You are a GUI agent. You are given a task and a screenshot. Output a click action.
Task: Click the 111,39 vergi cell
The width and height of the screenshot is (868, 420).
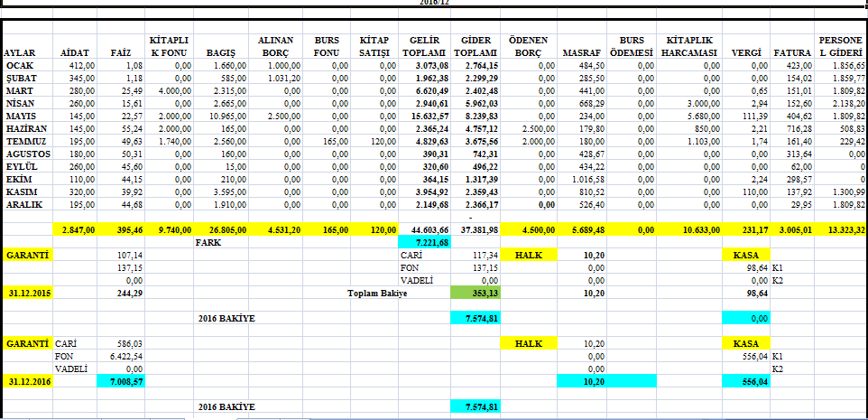click(x=746, y=117)
